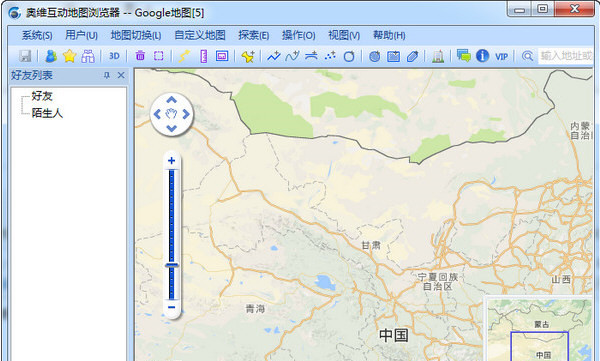The width and height of the screenshot is (600, 361).
Task: Open the 地图切换(L) menu
Action: [x=136, y=36]
